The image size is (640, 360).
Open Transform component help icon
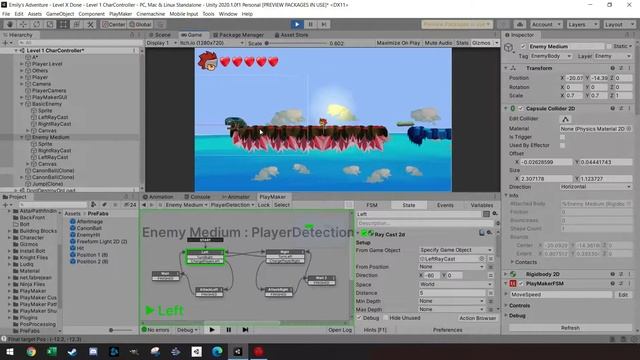[613, 68]
